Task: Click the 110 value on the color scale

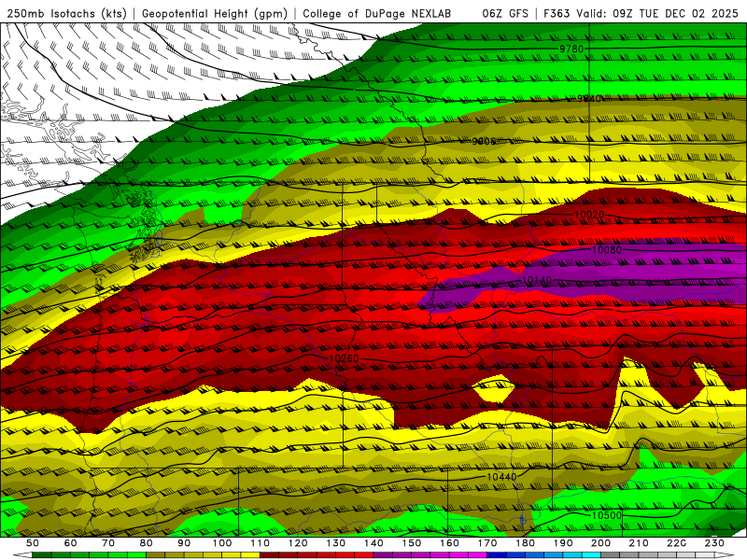Action: 260,543
